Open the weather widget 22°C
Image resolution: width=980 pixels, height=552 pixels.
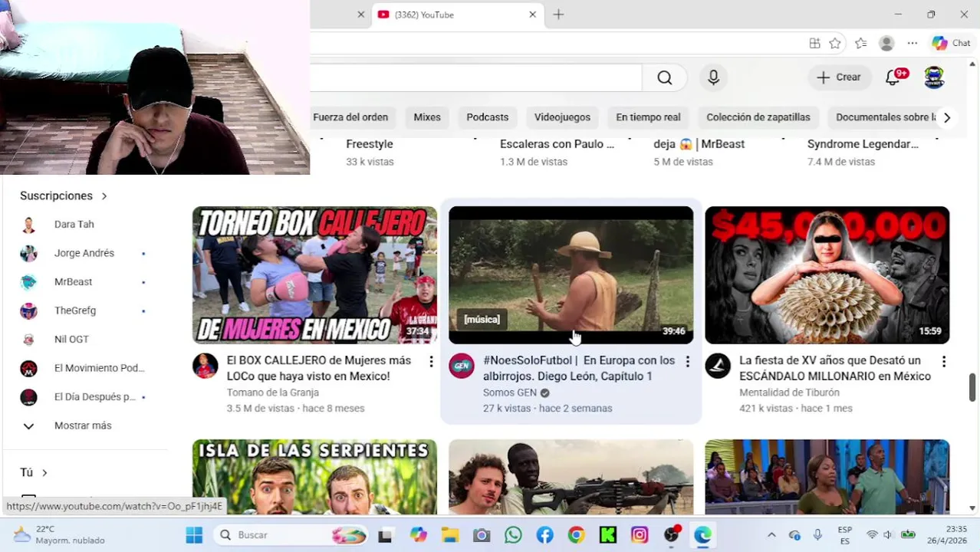tap(59, 534)
